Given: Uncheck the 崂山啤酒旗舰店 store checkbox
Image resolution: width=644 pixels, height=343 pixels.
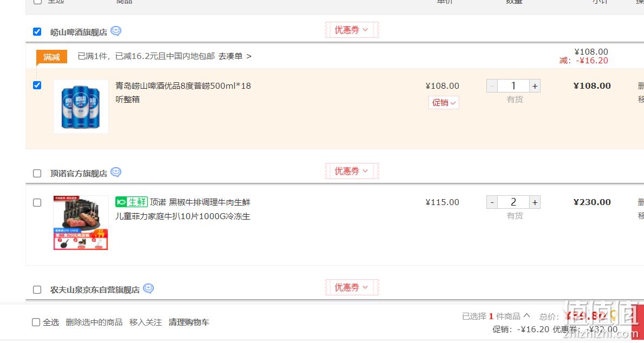Looking at the screenshot, I should [37, 31].
